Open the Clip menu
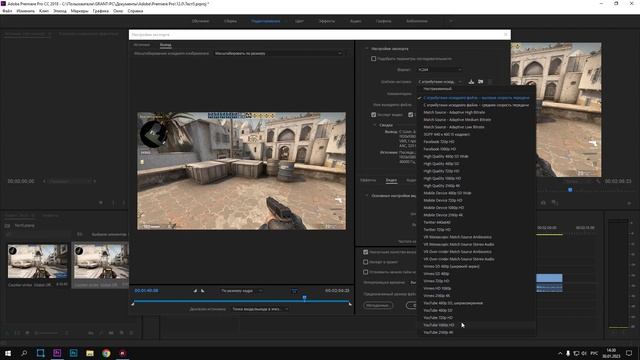Screen dimensions: 640x360 point(44,11)
